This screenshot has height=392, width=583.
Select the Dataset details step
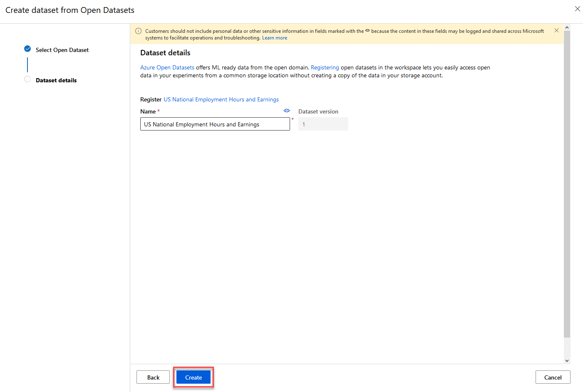56,80
